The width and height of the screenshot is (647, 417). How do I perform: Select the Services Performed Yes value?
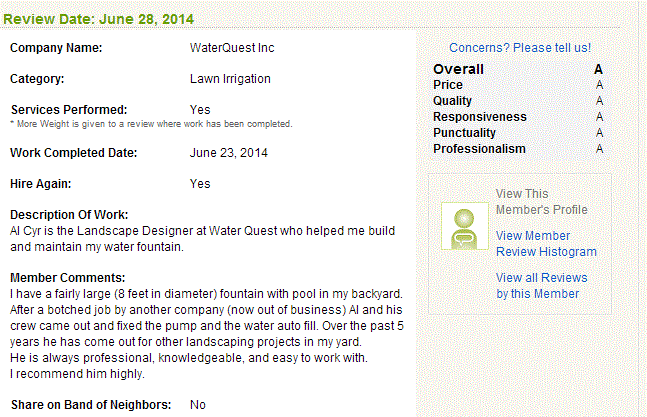[200, 110]
